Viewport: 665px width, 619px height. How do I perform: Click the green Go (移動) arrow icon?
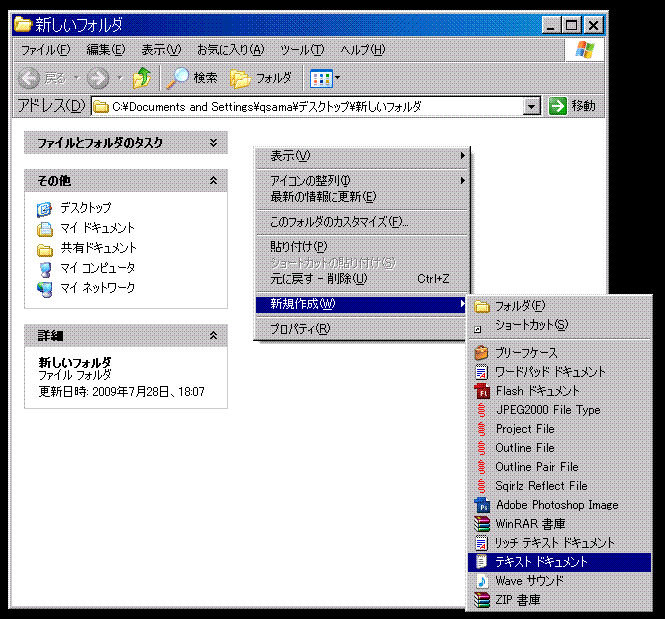(557, 106)
